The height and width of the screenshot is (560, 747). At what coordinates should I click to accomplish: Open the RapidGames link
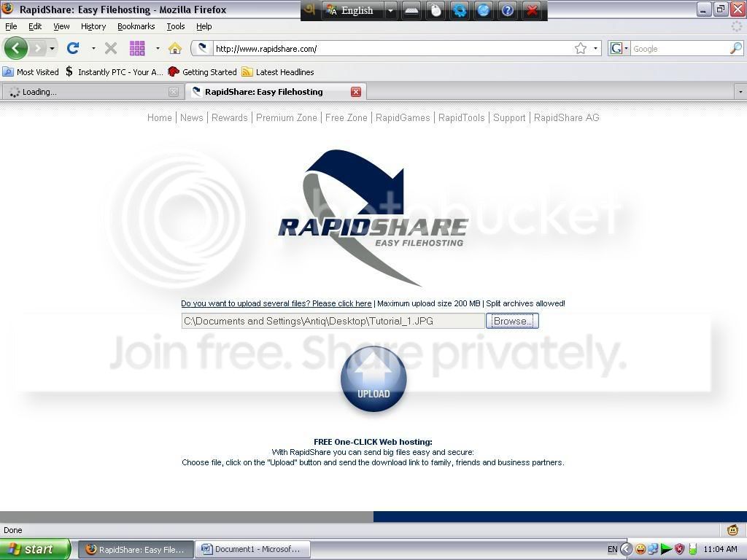(403, 117)
